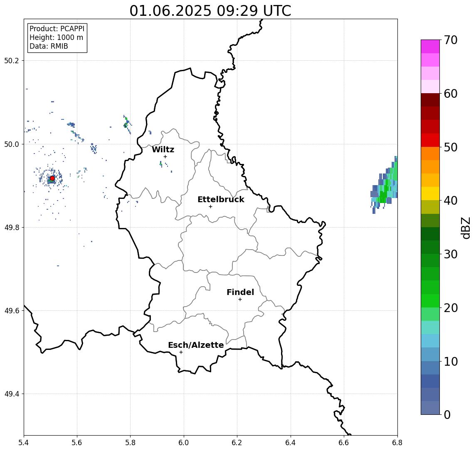The height and width of the screenshot is (451, 476).
Task: Click the colorbar tick label 70
Action: (451, 40)
